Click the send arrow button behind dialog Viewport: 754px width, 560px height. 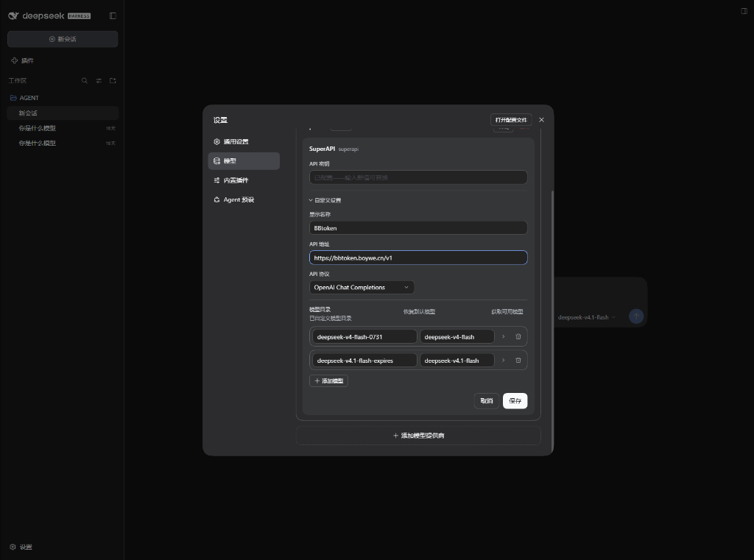pos(636,316)
